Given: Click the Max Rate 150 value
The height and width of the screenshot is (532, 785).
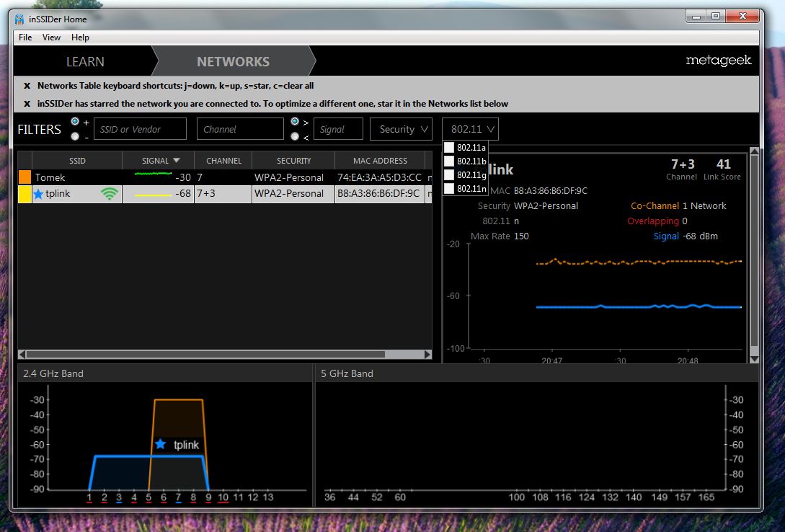Looking at the screenshot, I should pos(521,236).
